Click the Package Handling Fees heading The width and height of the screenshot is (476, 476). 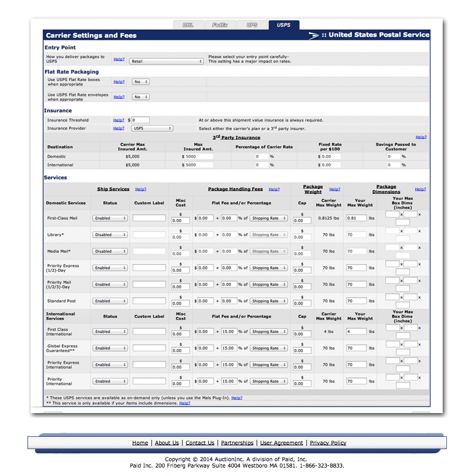(235, 189)
